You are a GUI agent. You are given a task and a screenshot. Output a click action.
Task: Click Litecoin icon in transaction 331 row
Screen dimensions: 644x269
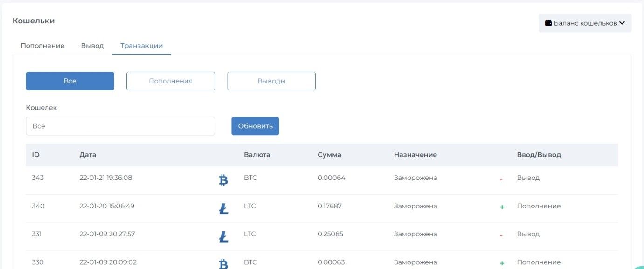223,237
